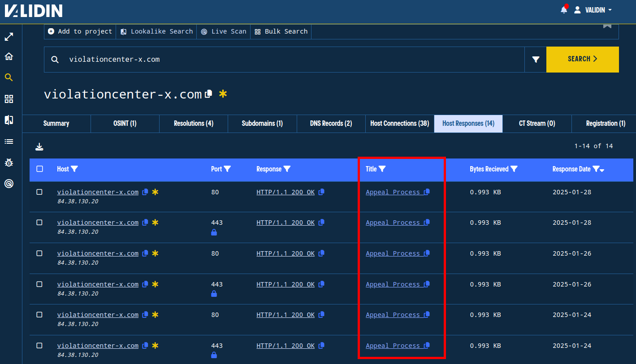
Task: Open the Bytes Recieved column filter
Action: tap(514, 169)
